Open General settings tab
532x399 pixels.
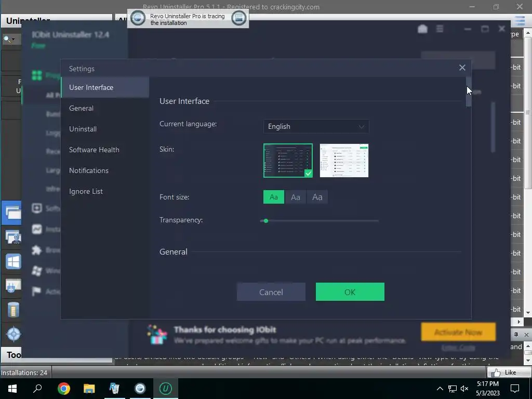tap(105, 108)
